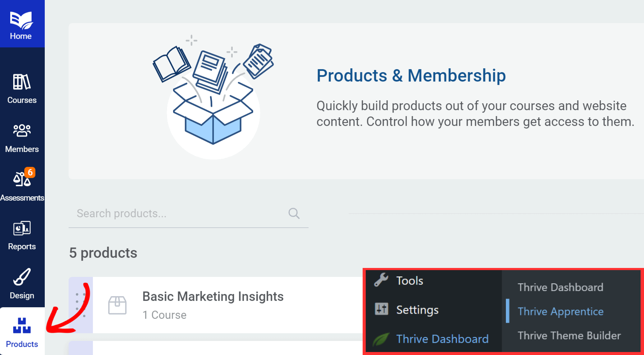The height and width of the screenshot is (355, 644).
Task: Open the Tools menu item
Action: (410, 280)
